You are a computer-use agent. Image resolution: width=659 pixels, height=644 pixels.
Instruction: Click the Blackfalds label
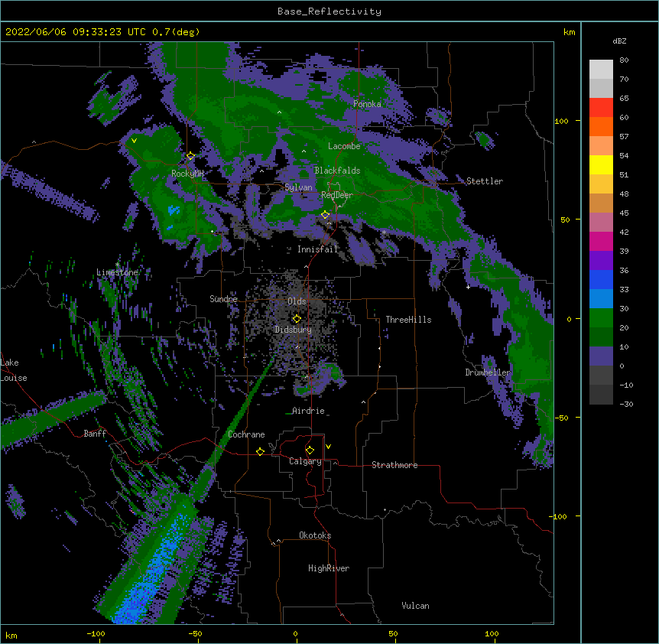[337, 171]
